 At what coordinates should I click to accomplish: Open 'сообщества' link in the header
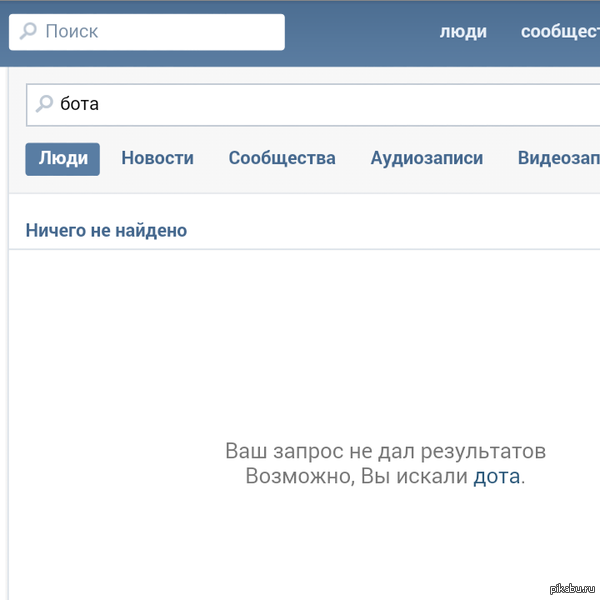pyautogui.click(x=560, y=32)
